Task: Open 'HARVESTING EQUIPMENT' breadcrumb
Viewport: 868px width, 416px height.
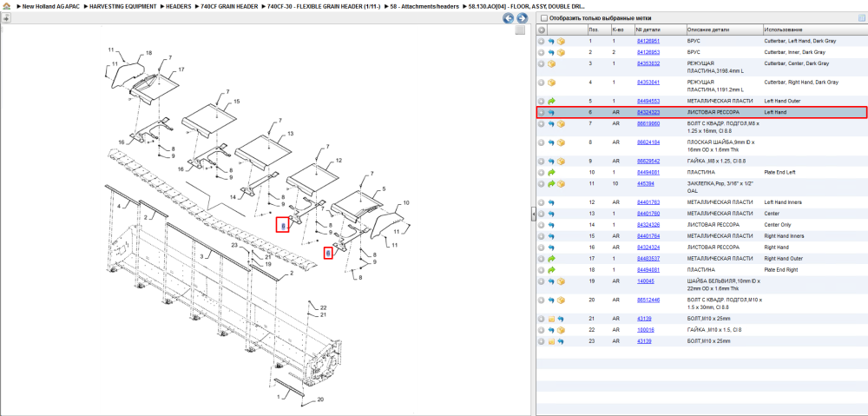Action: (x=123, y=6)
